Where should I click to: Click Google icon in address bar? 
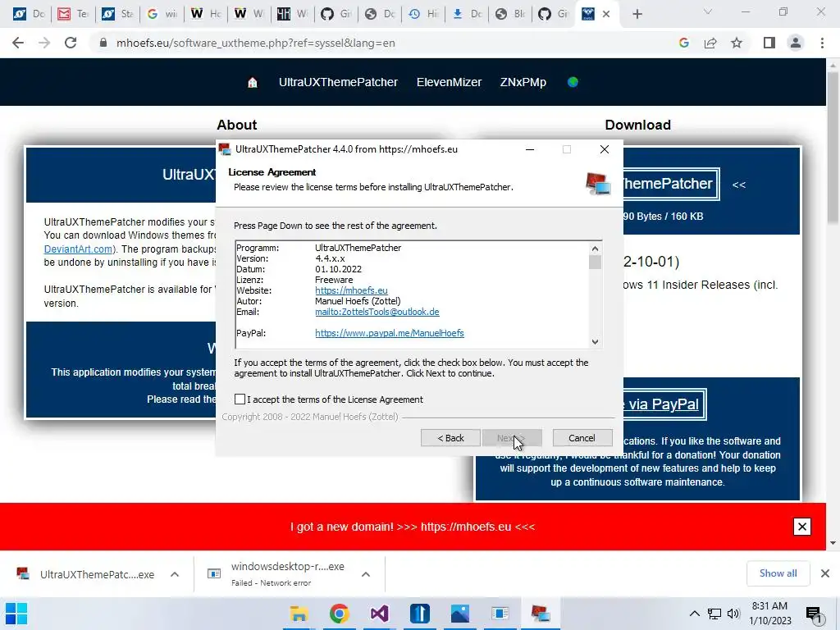(683, 43)
